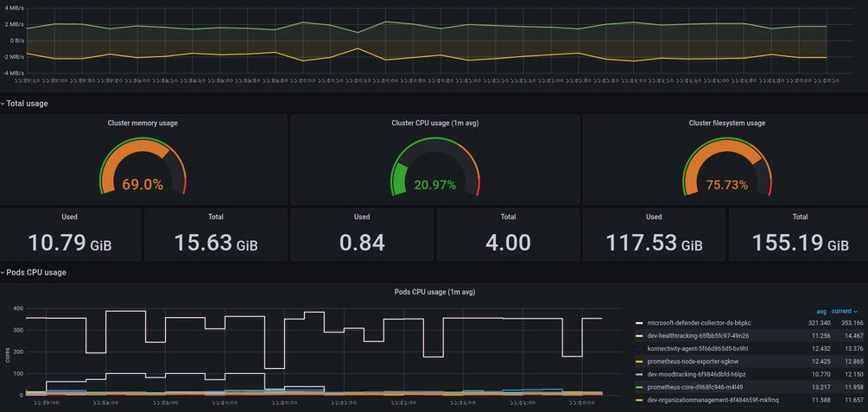Click the 10.79 GiB memory used value
The image size is (868, 412).
coord(70,243)
